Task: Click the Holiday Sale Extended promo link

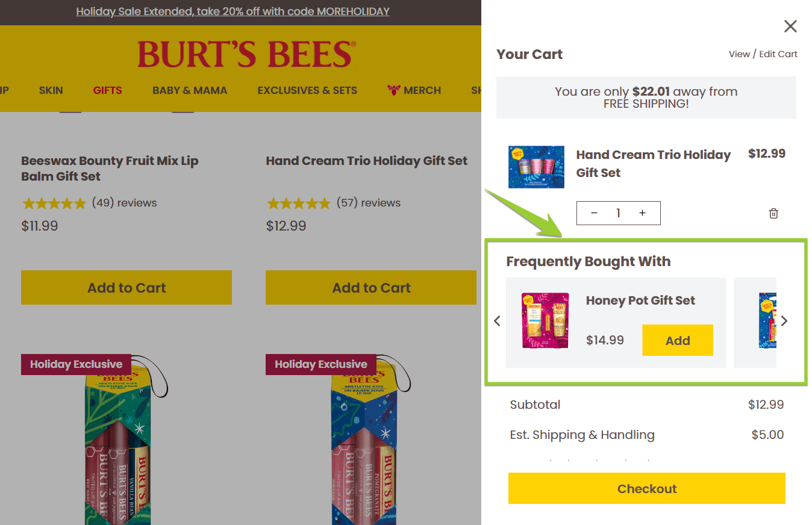Action: pos(233,11)
